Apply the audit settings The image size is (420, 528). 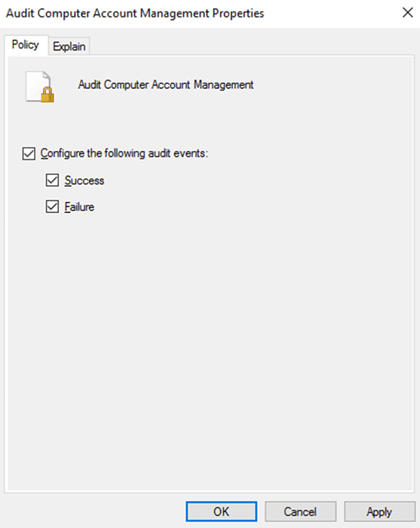379,511
